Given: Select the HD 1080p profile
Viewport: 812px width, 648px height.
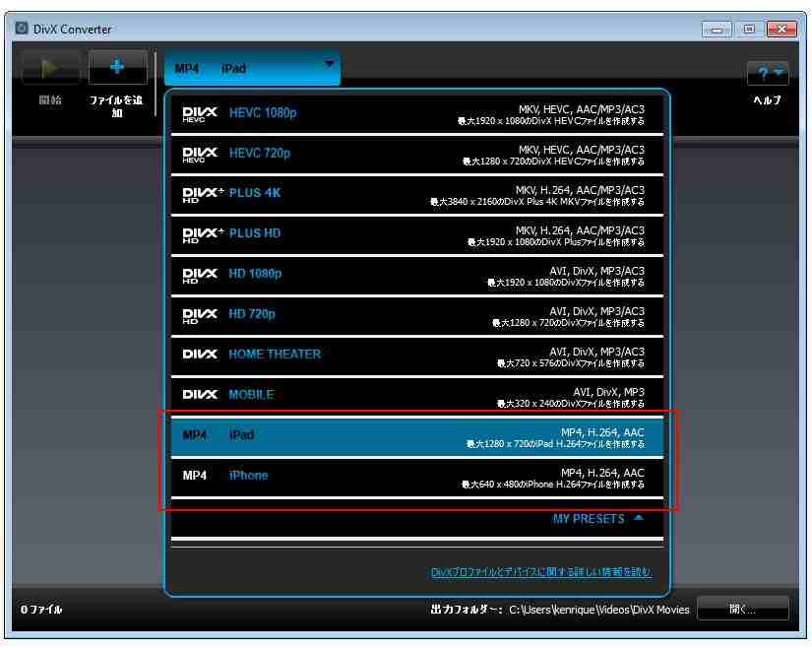Looking at the screenshot, I should [417, 276].
